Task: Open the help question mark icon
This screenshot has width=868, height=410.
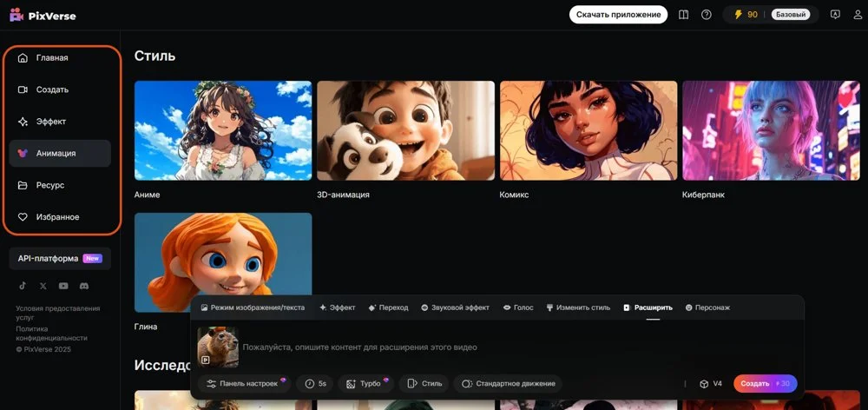Action: (707, 15)
